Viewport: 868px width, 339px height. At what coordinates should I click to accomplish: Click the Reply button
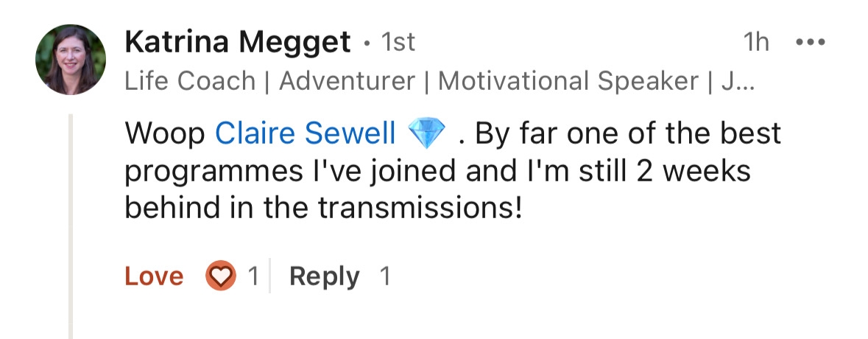tap(325, 276)
